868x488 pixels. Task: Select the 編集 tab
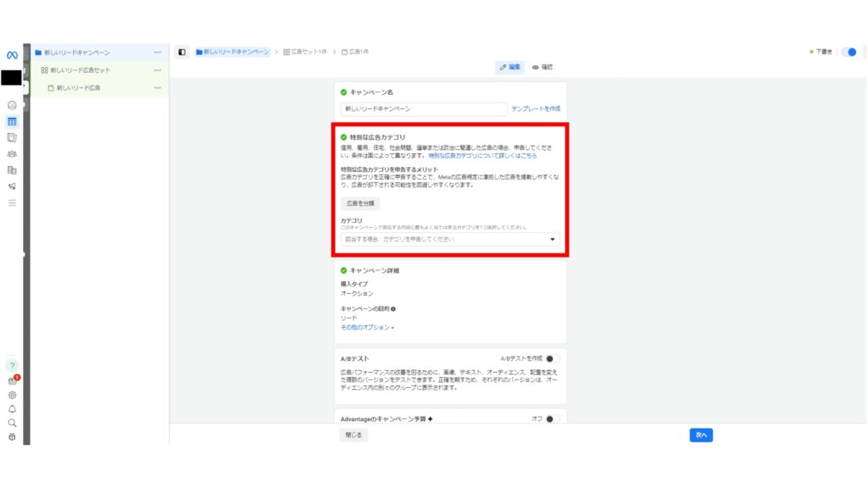(509, 66)
